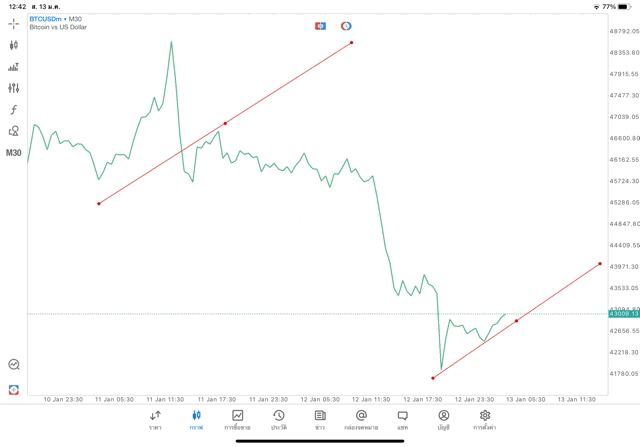Open chart settings sliders icon

pyautogui.click(x=14, y=88)
